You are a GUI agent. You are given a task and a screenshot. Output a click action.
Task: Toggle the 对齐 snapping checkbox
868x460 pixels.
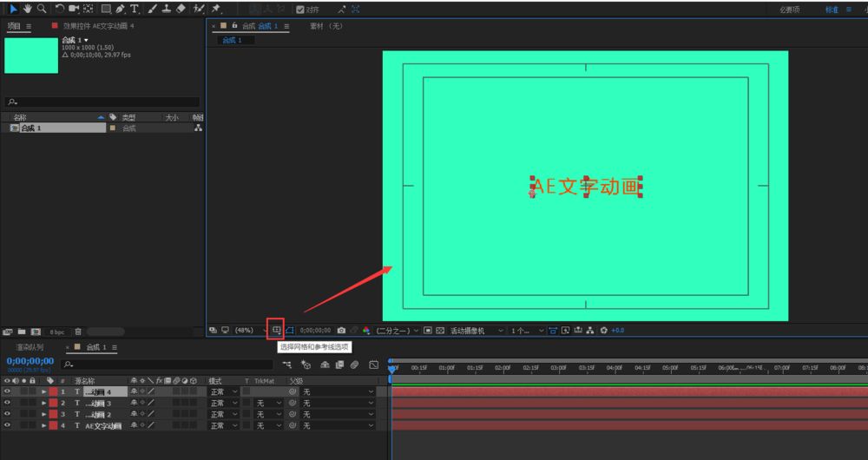point(300,10)
